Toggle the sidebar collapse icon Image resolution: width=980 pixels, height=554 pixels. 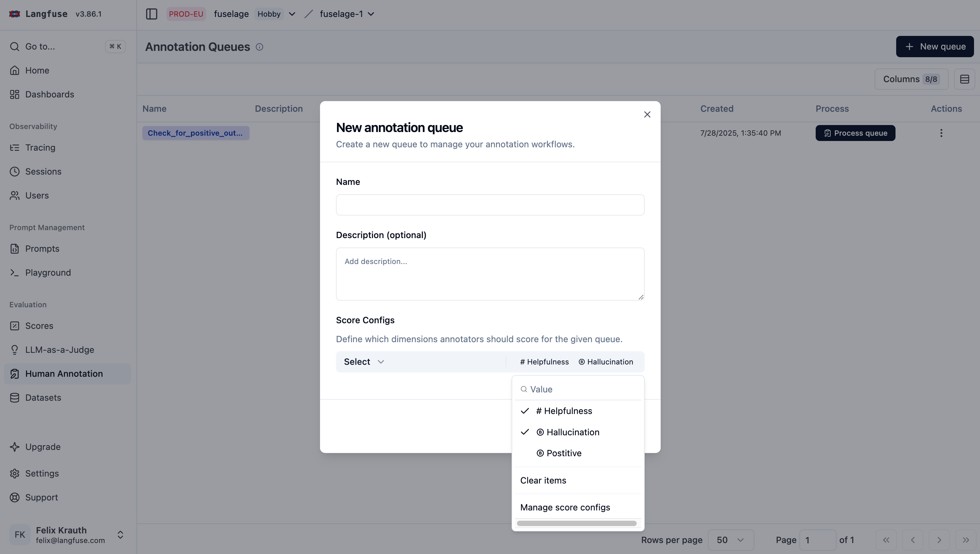click(x=151, y=14)
